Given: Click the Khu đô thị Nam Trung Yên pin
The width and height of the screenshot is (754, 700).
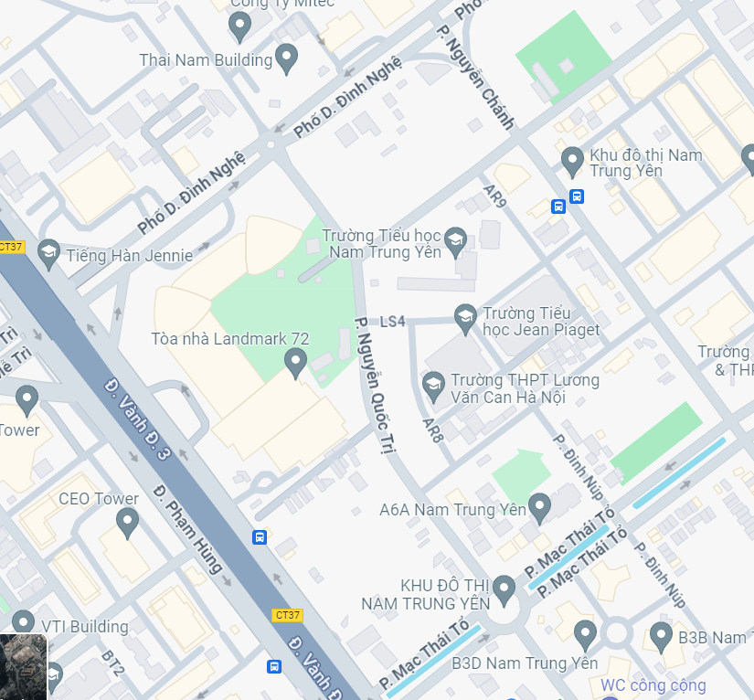Looking at the screenshot, I should click(x=572, y=162).
